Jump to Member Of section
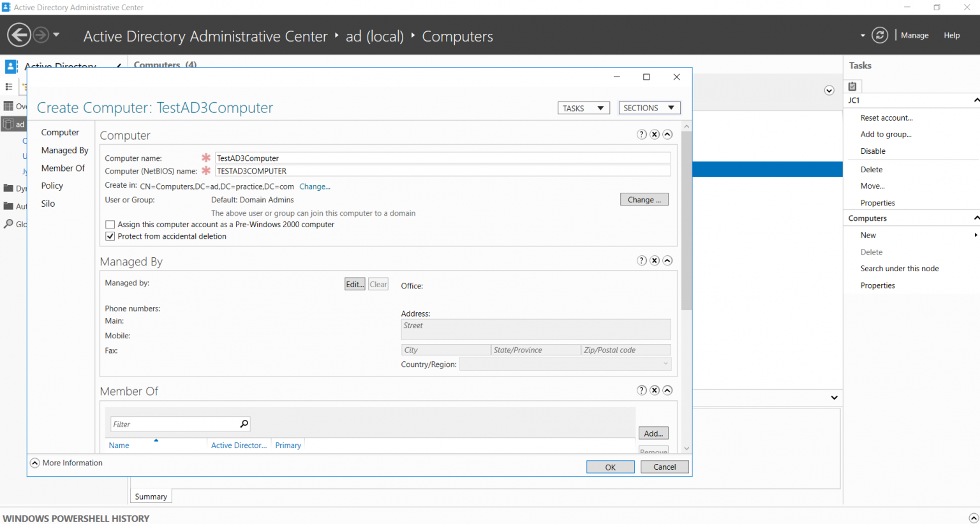Screen dimensions: 980x524 pos(63,168)
